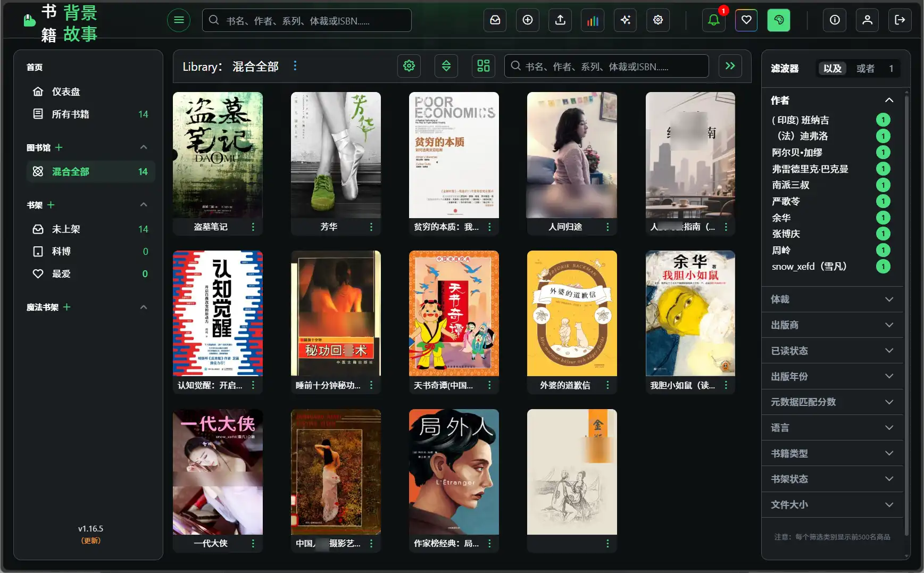Click the AI sparkles icon
Screen dimensions: 924x573
click(x=625, y=20)
